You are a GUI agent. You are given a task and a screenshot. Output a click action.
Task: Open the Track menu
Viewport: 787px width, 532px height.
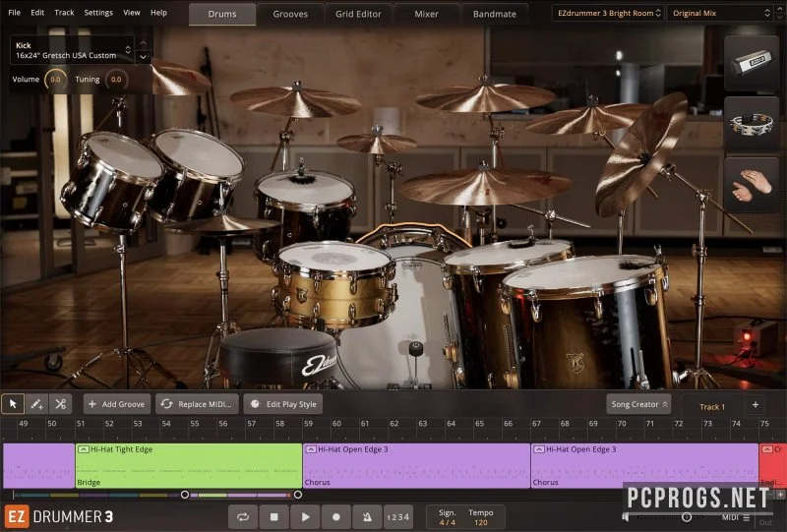point(64,13)
